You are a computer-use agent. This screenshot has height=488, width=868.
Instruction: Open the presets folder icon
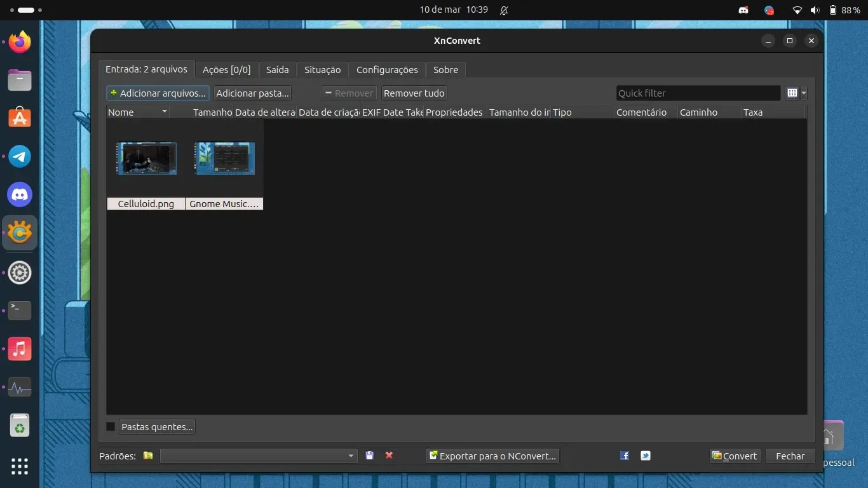[148, 456]
